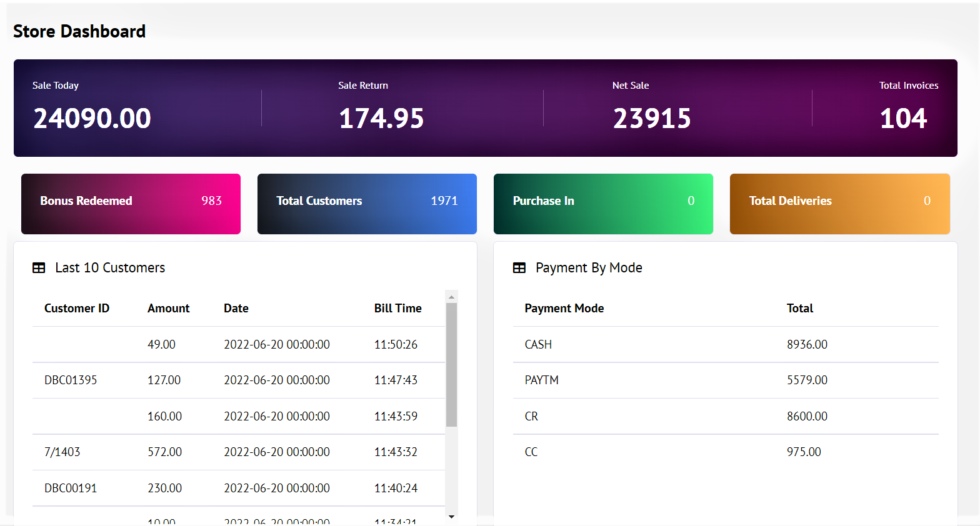The width and height of the screenshot is (980, 526).
Task: Click the Store Dashboard heading
Action: point(79,31)
